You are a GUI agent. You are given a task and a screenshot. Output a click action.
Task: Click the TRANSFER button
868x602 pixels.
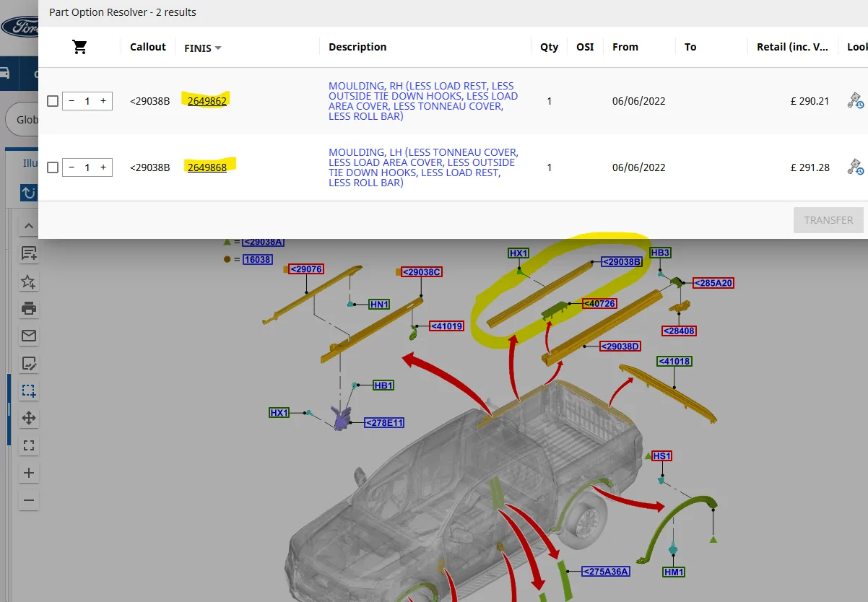(x=828, y=220)
